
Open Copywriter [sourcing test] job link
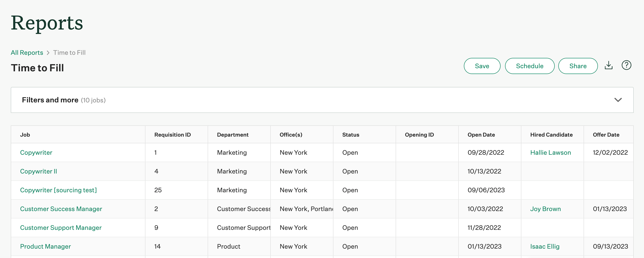pos(58,190)
